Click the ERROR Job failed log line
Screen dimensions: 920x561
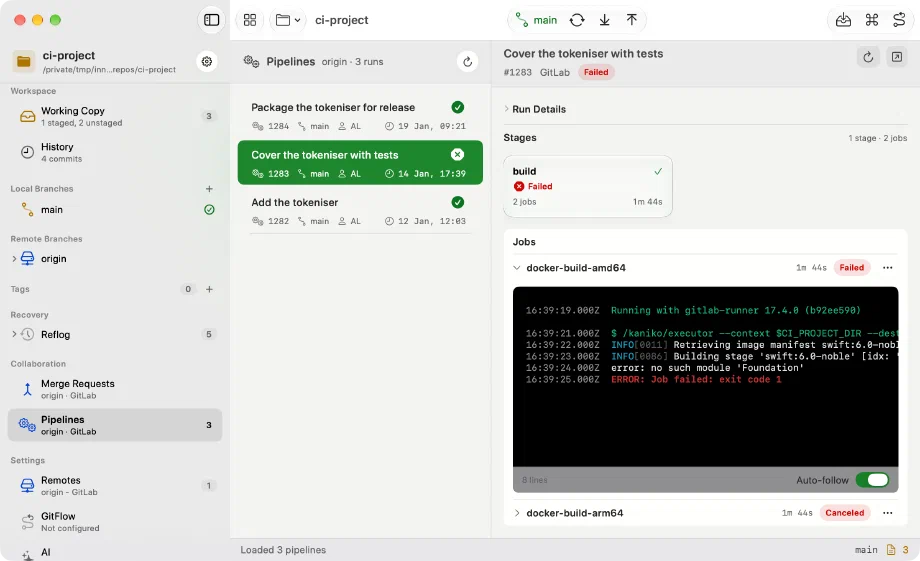click(x=696, y=380)
